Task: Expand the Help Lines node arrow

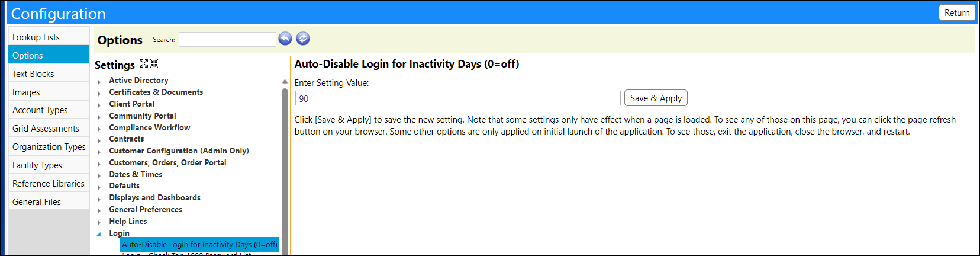Action: point(99,222)
